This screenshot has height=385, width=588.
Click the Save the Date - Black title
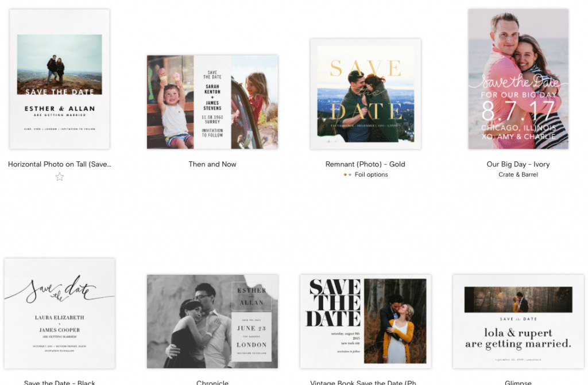[x=60, y=382]
